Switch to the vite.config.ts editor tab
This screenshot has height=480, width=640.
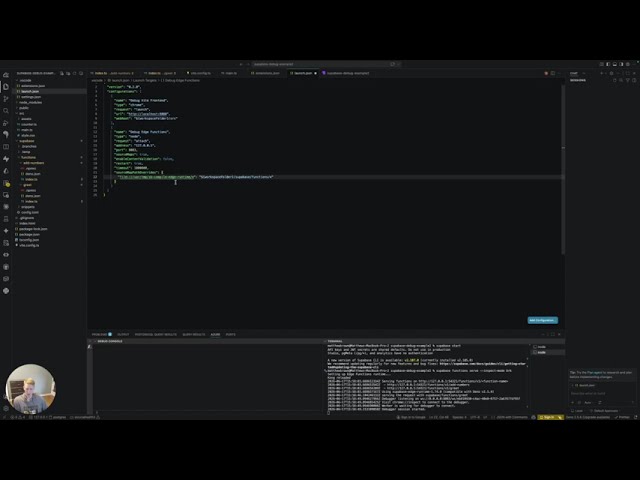pyautogui.click(x=199, y=73)
